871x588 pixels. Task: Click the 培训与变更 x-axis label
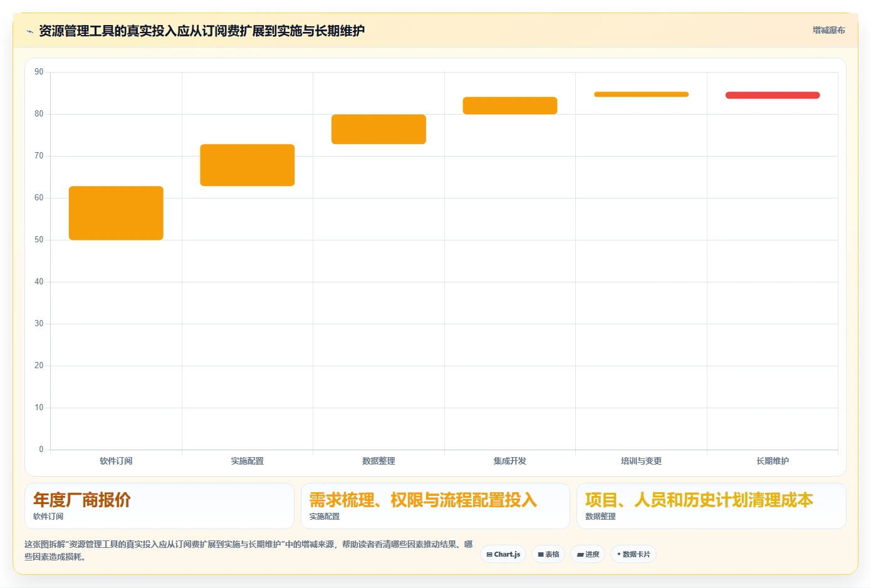click(x=641, y=461)
